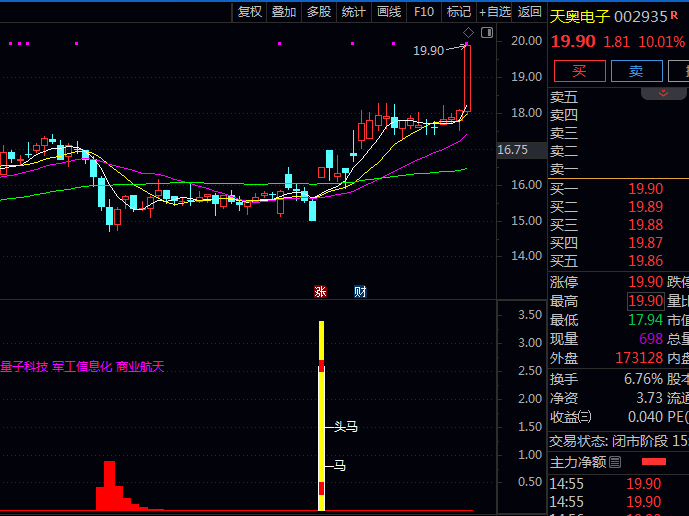This screenshot has height=516, width=689.
Task: Select the 量子科技 concept tag
Action: pyautogui.click(x=24, y=367)
